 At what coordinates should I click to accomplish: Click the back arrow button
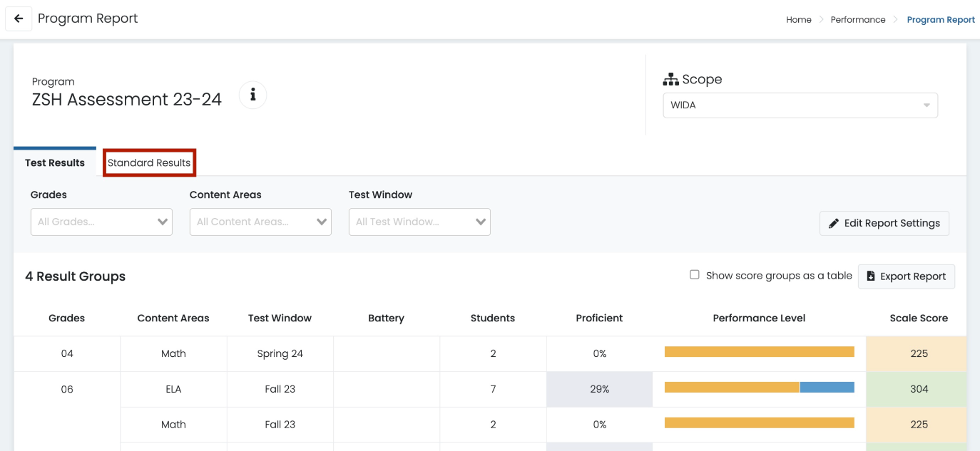pyautogui.click(x=19, y=19)
